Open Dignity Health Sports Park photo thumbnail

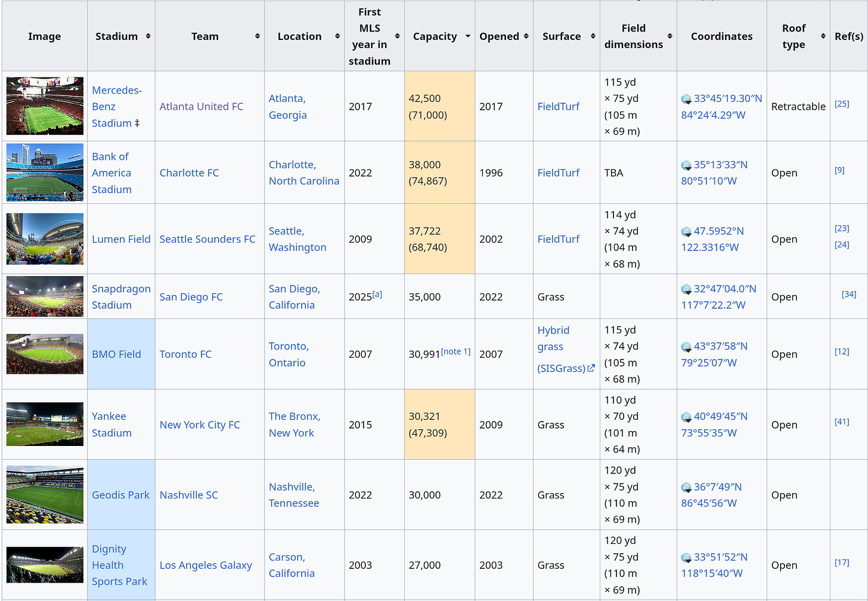pos(45,565)
